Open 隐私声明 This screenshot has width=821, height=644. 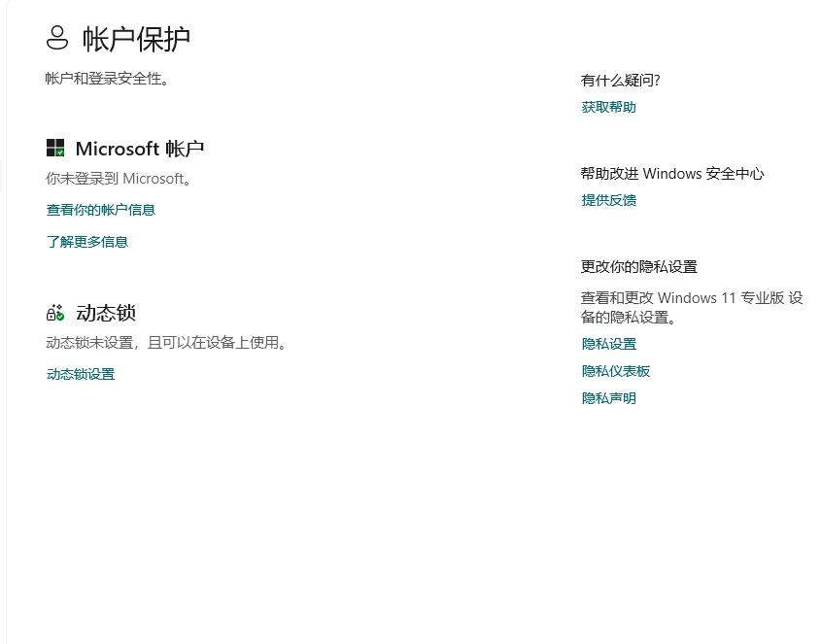tap(608, 397)
